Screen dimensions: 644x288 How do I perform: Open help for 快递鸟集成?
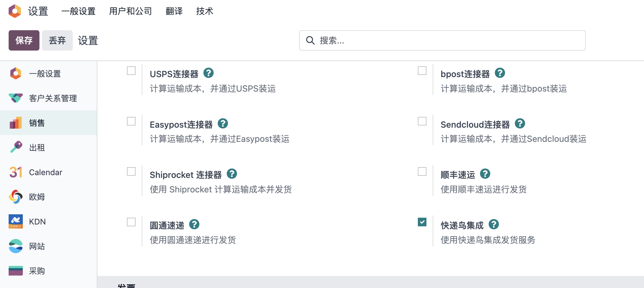coord(494,224)
